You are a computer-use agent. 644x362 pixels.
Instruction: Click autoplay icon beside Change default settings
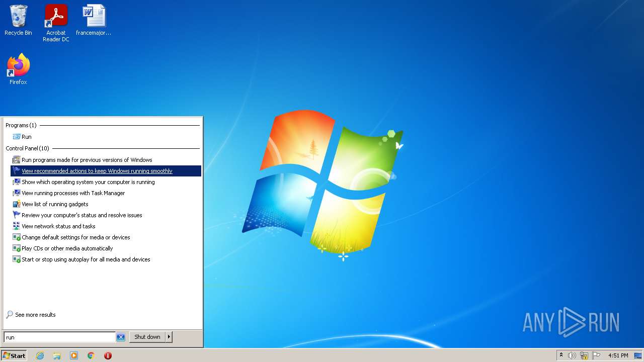pyautogui.click(x=17, y=237)
